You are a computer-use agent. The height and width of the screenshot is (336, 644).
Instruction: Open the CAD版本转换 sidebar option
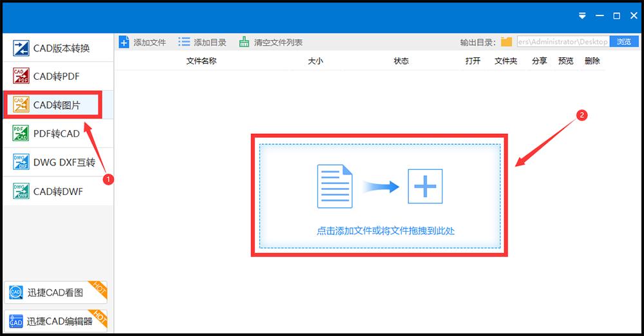pyautogui.click(x=58, y=48)
